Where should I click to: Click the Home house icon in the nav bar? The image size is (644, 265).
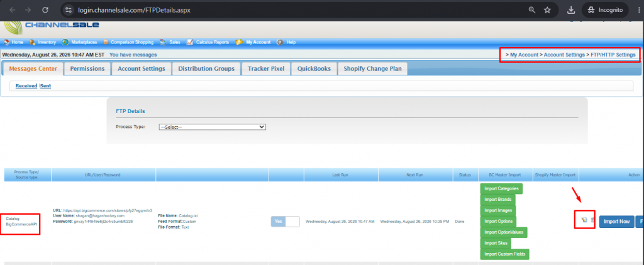click(6, 42)
